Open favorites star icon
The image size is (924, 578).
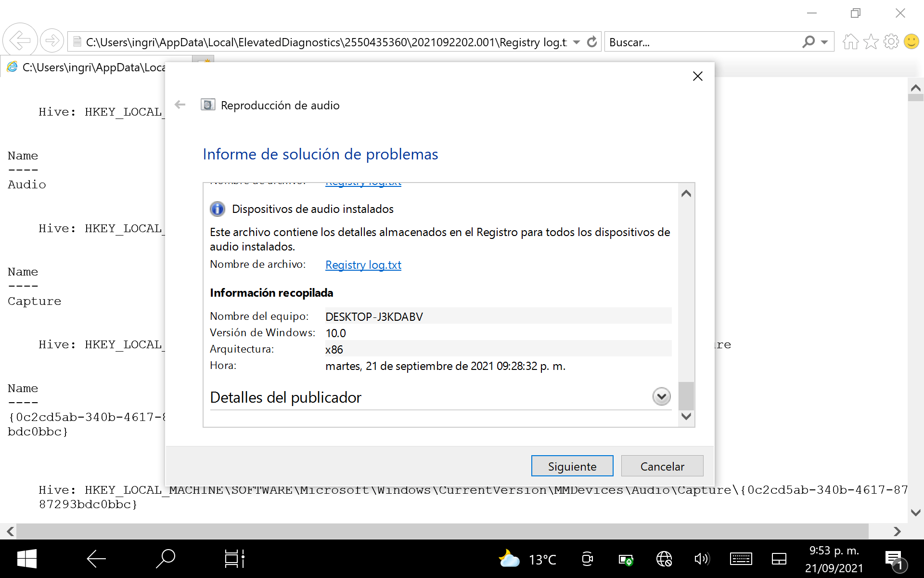(871, 42)
